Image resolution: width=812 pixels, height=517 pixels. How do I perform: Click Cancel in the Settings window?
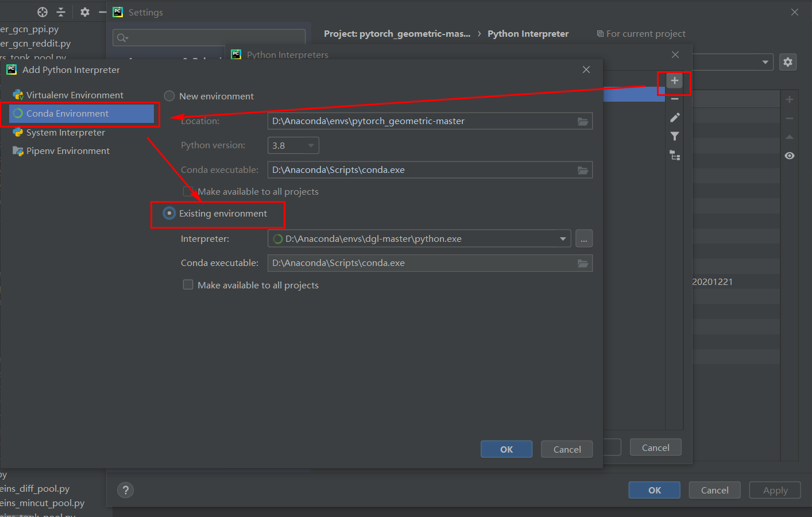(715, 490)
